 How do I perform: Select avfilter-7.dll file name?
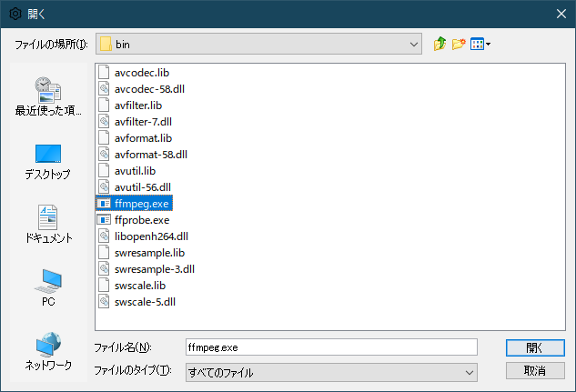143,122
